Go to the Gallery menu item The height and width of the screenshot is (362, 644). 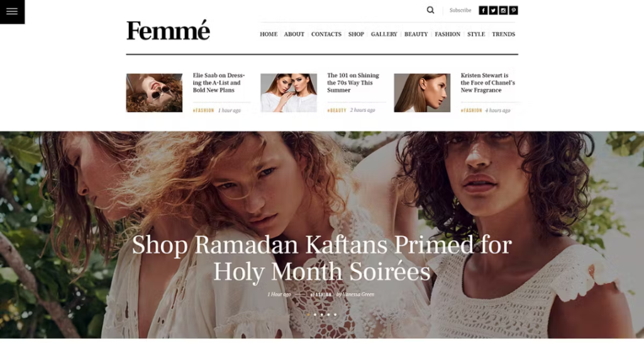pyautogui.click(x=384, y=34)
